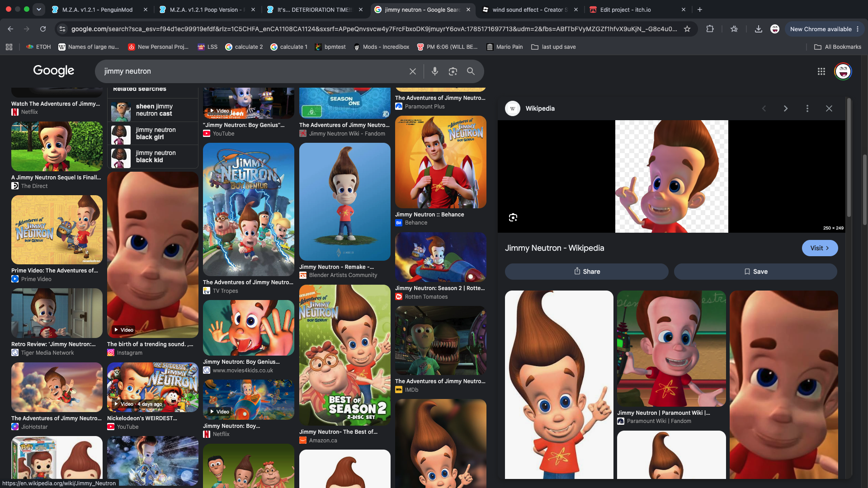This screenshot has width=868, height=488.
Task: Open the Behance Jimmy Neutron image result
Action: (441, 162)
